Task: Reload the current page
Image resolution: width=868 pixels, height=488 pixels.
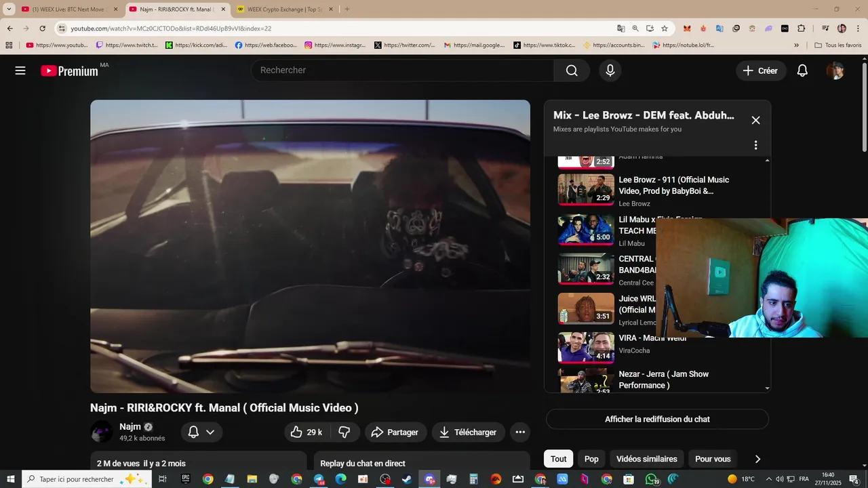Action: pyautogui.click(x=42, y=28)
